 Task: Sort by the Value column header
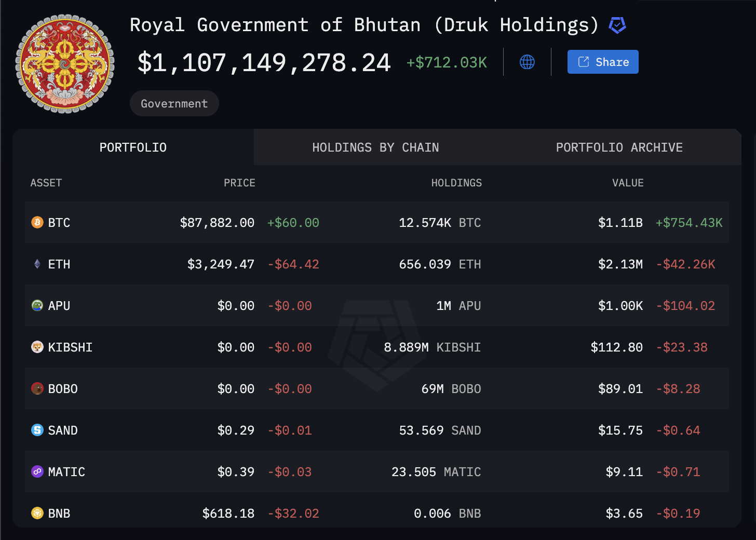pyautogui.click(x=627, y=183)
